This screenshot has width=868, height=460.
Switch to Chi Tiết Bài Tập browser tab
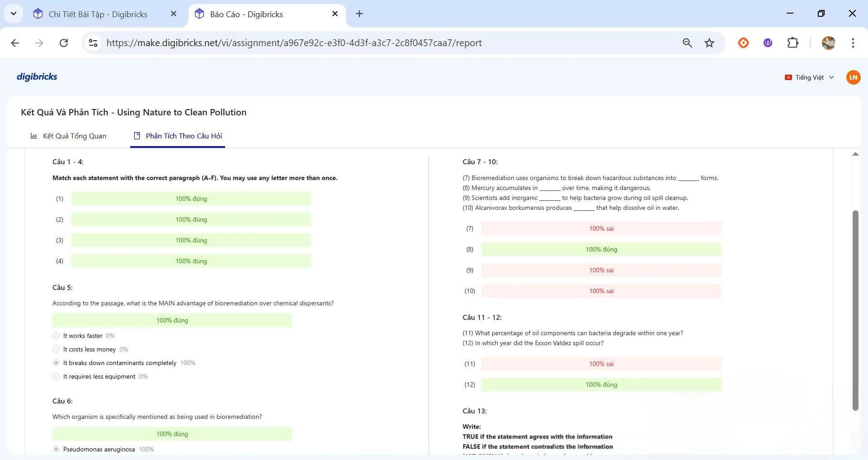(x=97, y=14)
